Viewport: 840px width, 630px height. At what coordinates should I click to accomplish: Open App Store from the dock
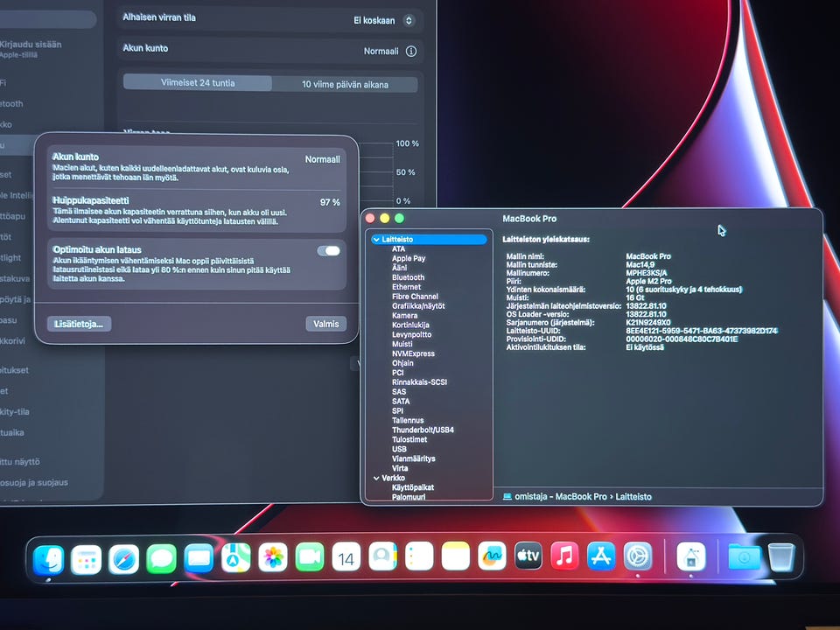[601, 556]
